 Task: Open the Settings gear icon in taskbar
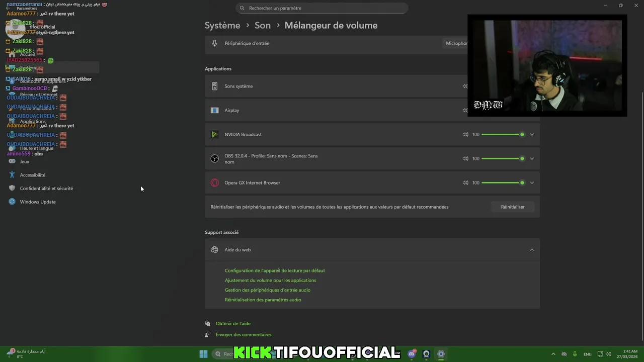tap(441, 354)
